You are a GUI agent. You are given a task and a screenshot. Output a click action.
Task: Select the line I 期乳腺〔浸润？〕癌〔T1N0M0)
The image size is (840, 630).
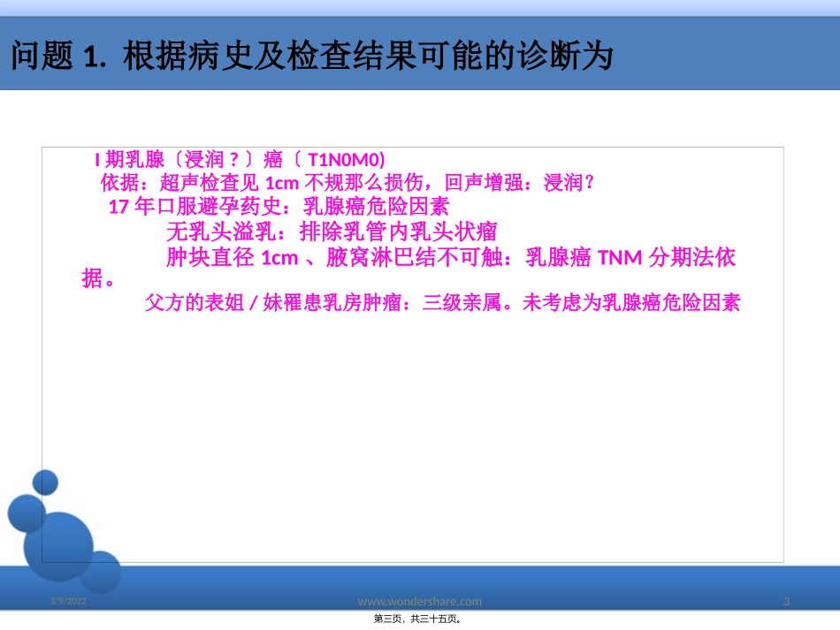[240, 160]
